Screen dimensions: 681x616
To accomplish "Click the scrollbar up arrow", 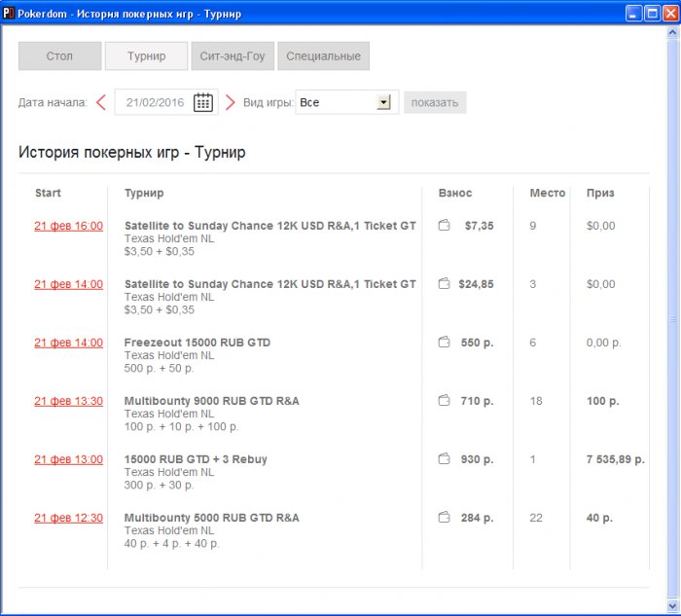I will [672, 32].
